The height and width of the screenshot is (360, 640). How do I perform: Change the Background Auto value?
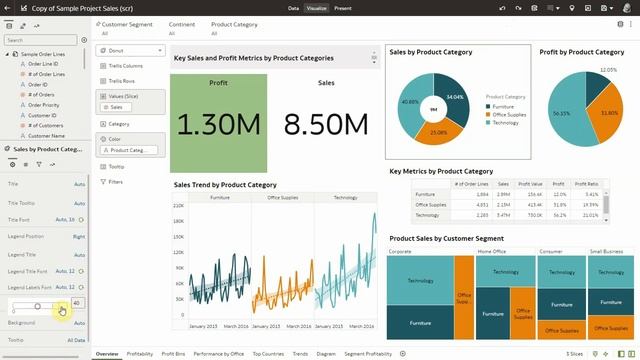pos(80,323)
